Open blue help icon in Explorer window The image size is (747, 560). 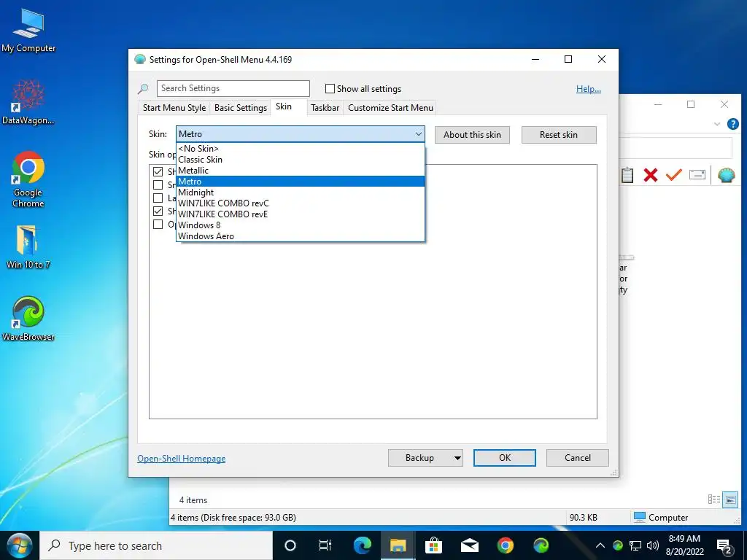tap(732, 124)
